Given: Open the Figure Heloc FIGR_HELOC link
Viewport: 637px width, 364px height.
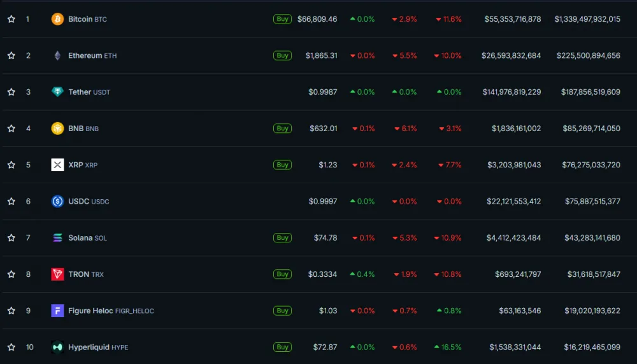Looking at the screenshot, I should (x=111, y=311).
